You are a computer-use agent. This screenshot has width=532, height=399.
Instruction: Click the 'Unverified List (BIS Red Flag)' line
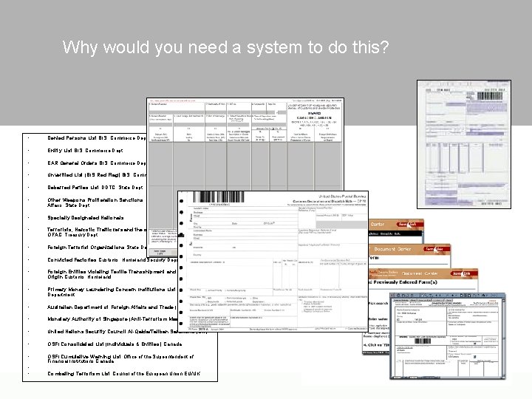pyautogui.click(x=97, y=175)
